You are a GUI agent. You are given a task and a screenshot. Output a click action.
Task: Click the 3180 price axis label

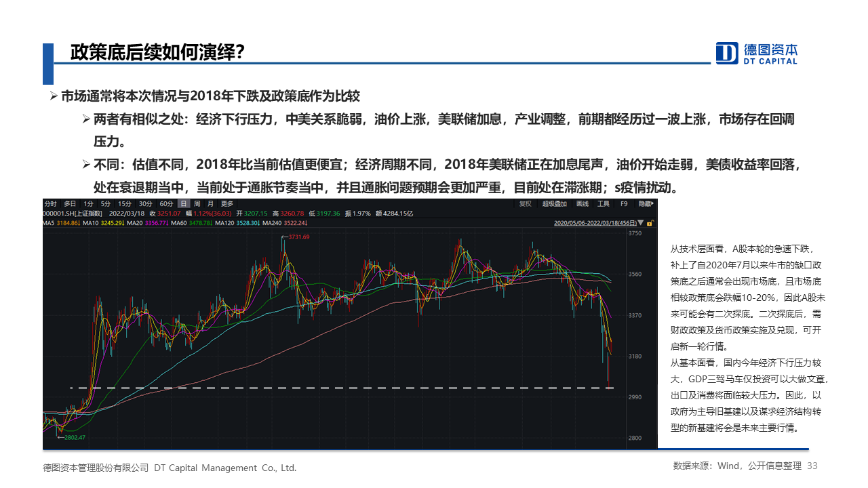click(x=635, y=357)
